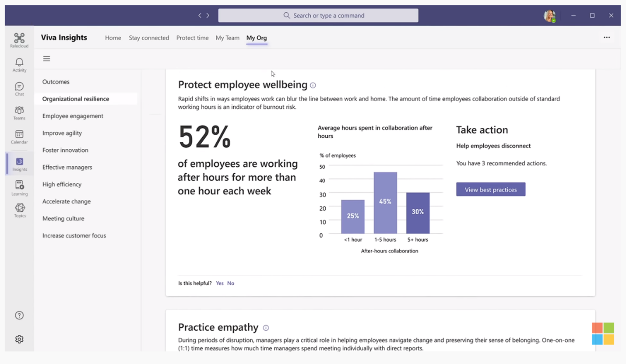Show info for Protect employee wellbeing

[x=313, y=85]
